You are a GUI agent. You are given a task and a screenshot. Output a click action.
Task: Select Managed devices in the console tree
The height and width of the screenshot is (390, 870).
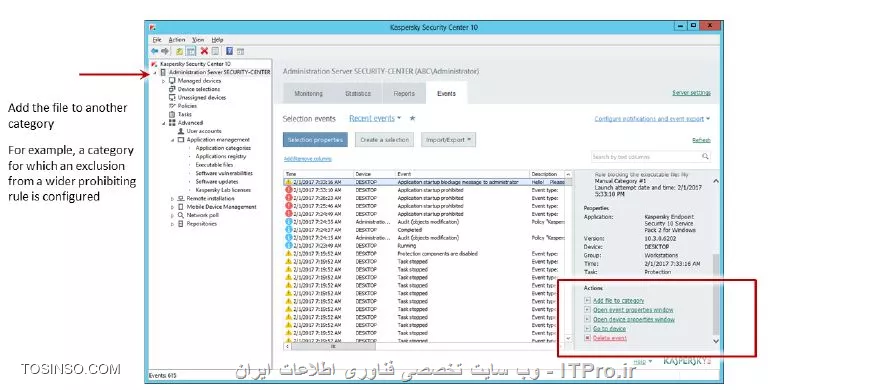(x=199, y=80)
